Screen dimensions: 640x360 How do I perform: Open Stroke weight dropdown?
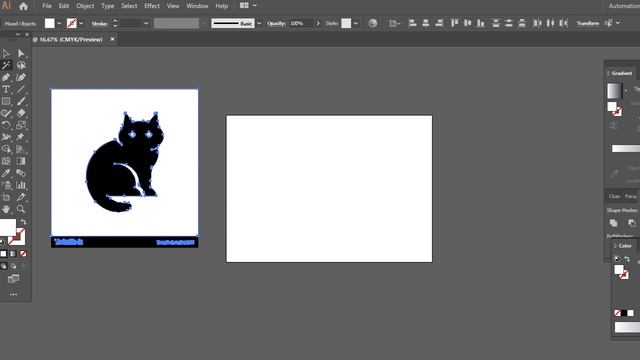146,23
